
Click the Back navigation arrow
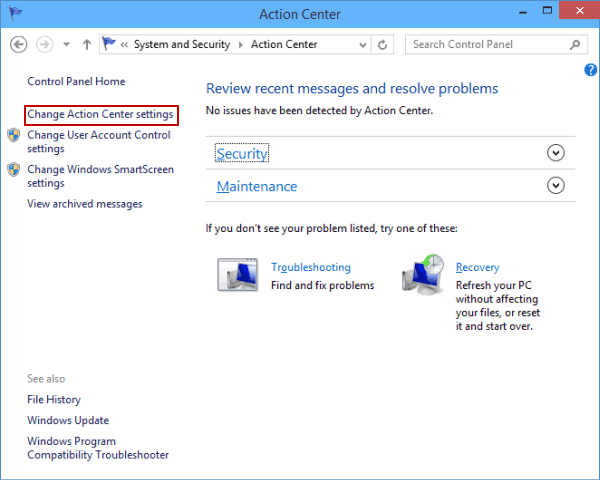click(18, 44)
